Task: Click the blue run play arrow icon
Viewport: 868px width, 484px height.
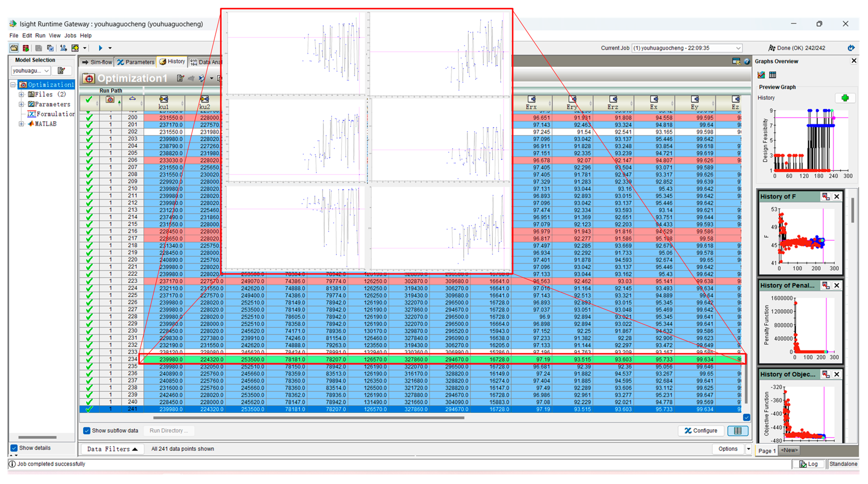Action: (x=100, y=48)
